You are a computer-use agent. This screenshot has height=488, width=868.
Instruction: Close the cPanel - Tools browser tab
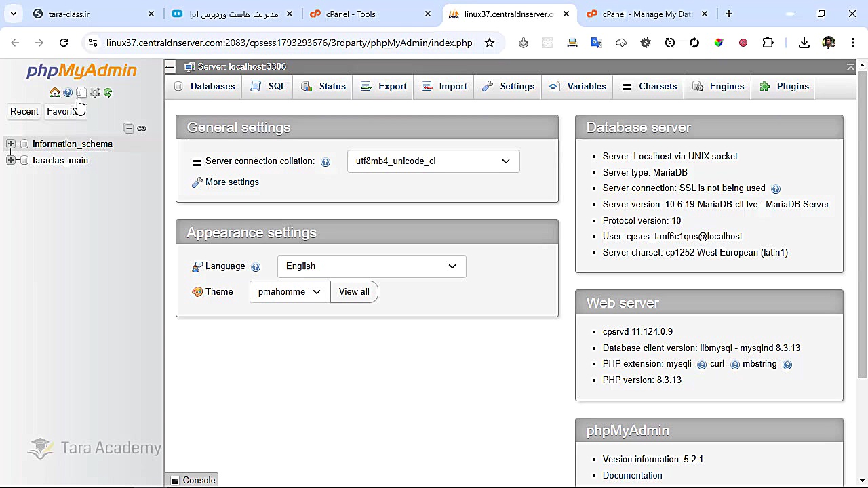click(428, 14)
